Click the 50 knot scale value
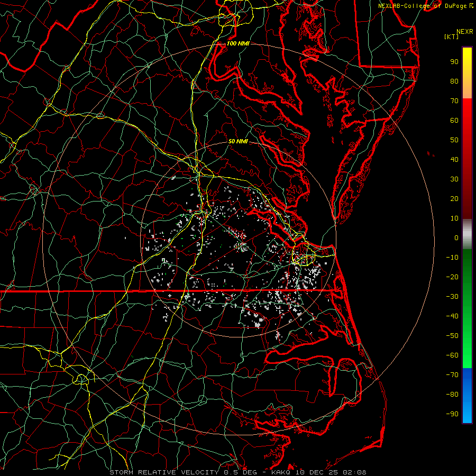476x476 pixels. pos(454,140)
